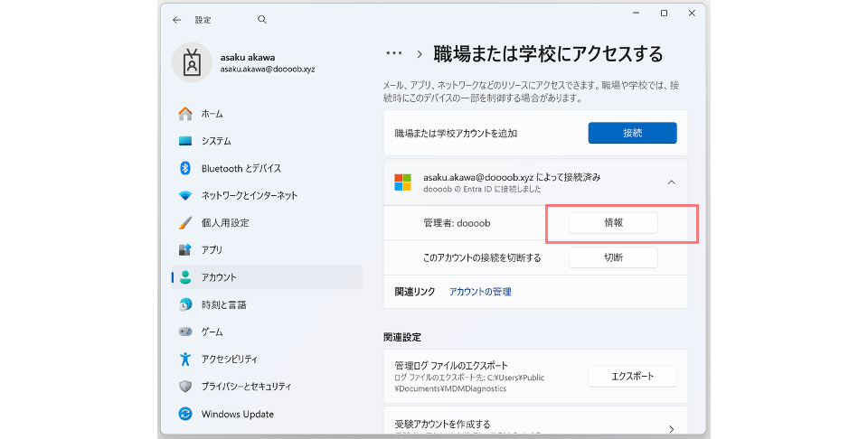This screenshot has width=868, height=439.
Task: Open 時刻と言語 via the clock icon
Action: (x=185, y=304)
